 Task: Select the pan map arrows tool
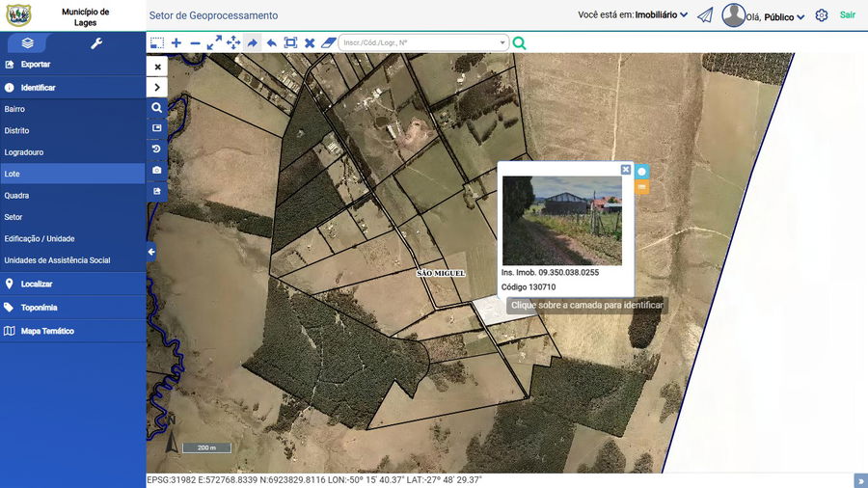pyautogui.click(x=233, y=43)
